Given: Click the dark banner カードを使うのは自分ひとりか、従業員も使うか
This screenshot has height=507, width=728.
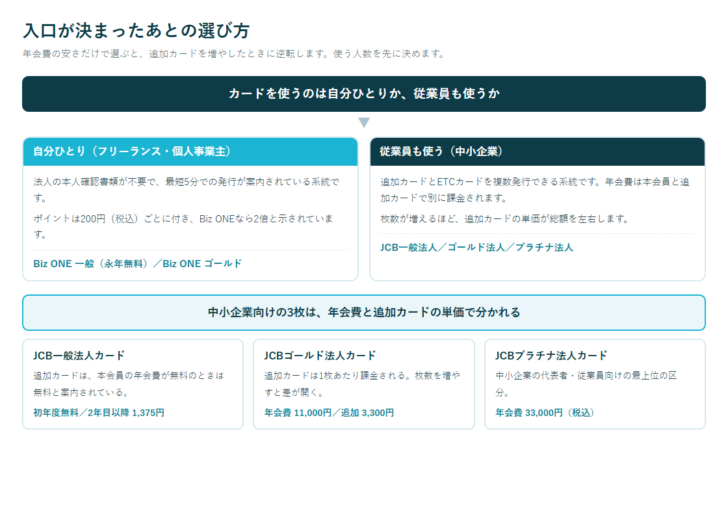Looking at the screenshot, I should (x=364, y=94).
